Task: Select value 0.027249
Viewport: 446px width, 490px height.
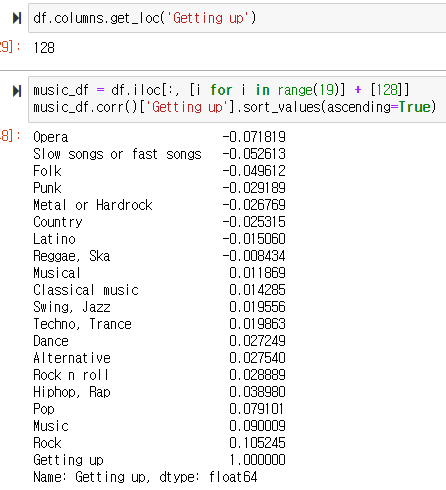Action: tap(257, 341)
